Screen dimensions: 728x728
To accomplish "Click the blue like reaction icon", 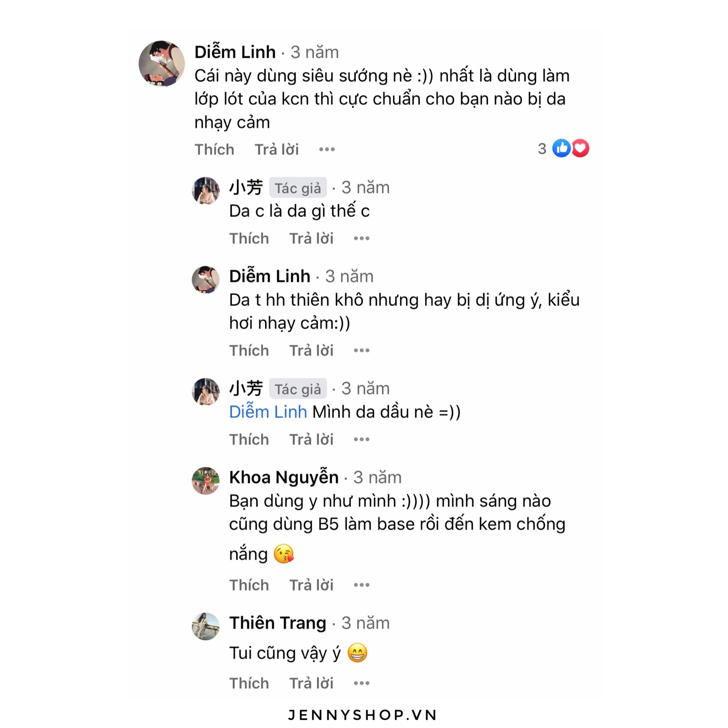I will [561, 148].
